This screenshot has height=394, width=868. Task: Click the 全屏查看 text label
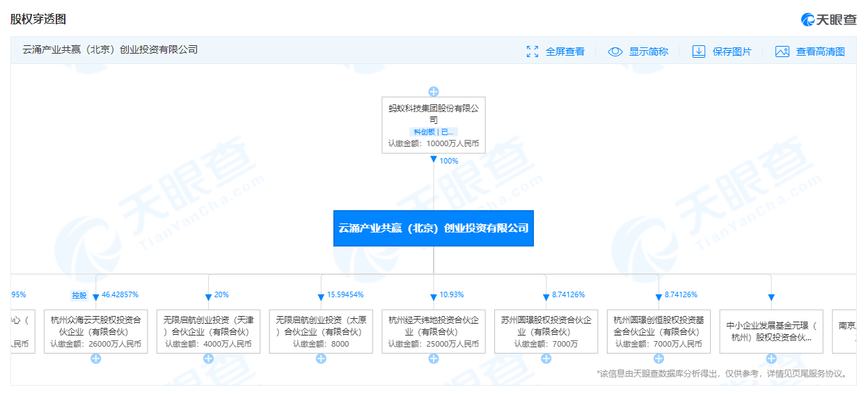pos(565,52)
